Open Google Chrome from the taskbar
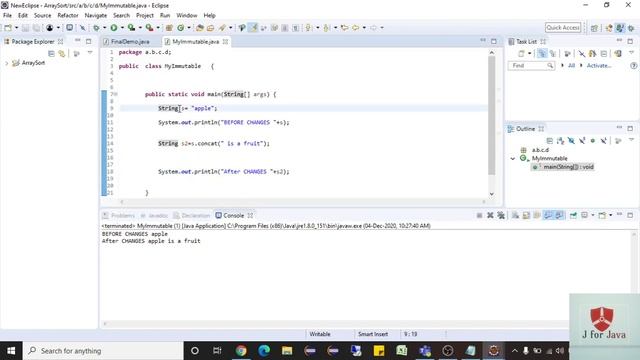Image resolution: width=640 pixels, height=360 pixels. (x=241, y=351)
